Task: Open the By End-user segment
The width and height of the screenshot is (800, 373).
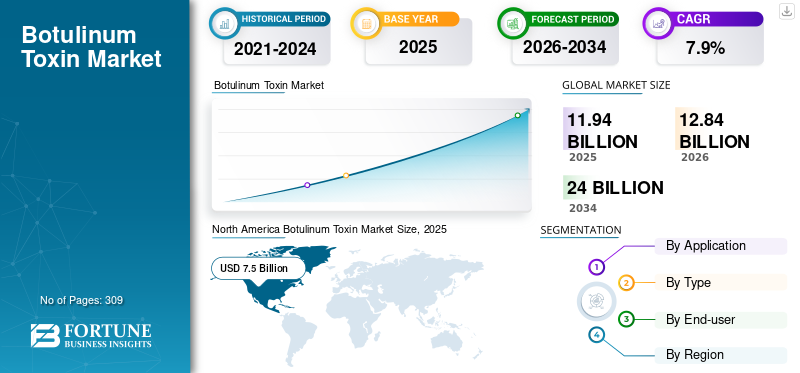Action: [x=720, y=320]
